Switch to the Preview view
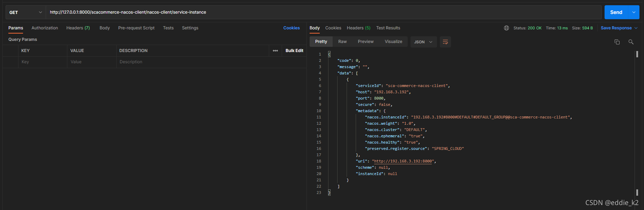The image size is (644, 210). (x=365, y=42)
